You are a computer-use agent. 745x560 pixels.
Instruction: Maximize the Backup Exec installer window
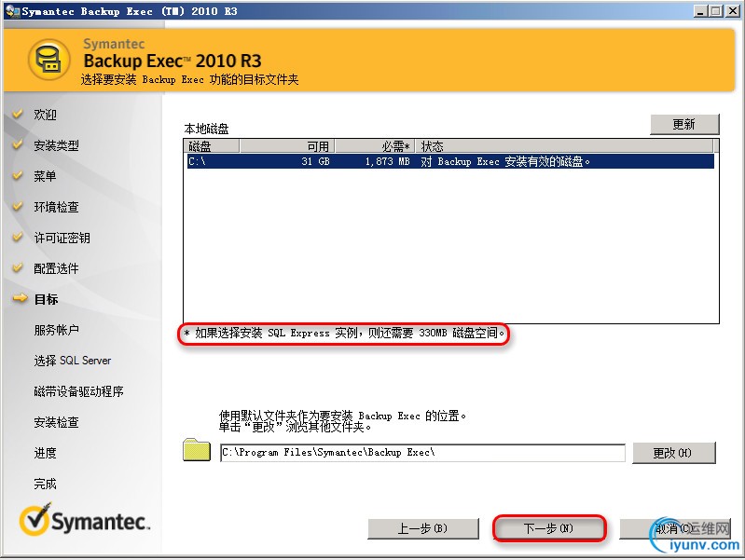click(715, 11)
